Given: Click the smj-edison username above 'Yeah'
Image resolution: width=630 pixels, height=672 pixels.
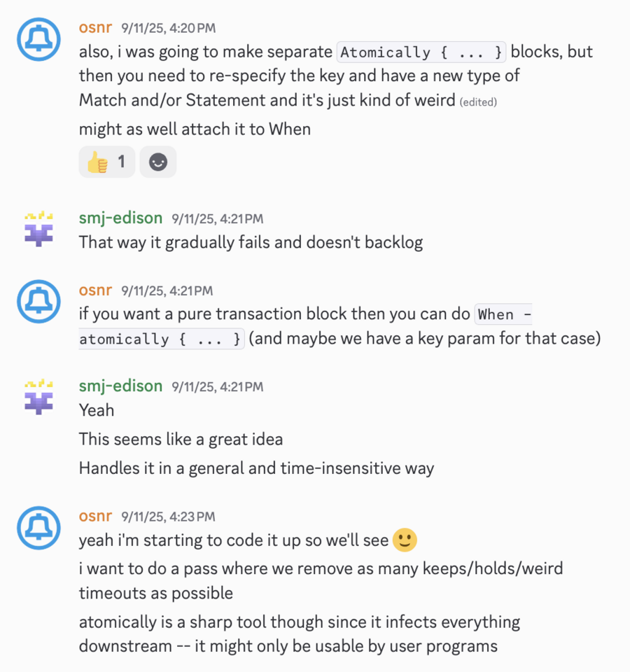Looking at the screenshot, I should [120, 386].
